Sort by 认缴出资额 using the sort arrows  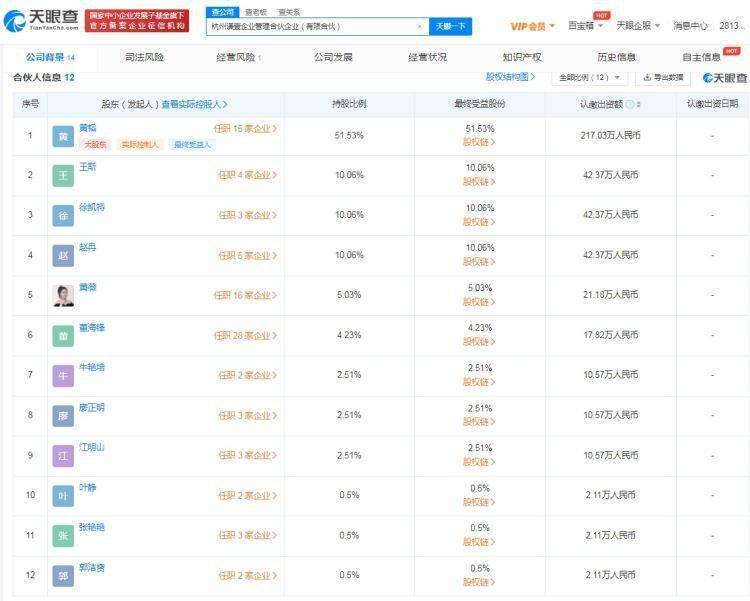click(x=639, y=104)
